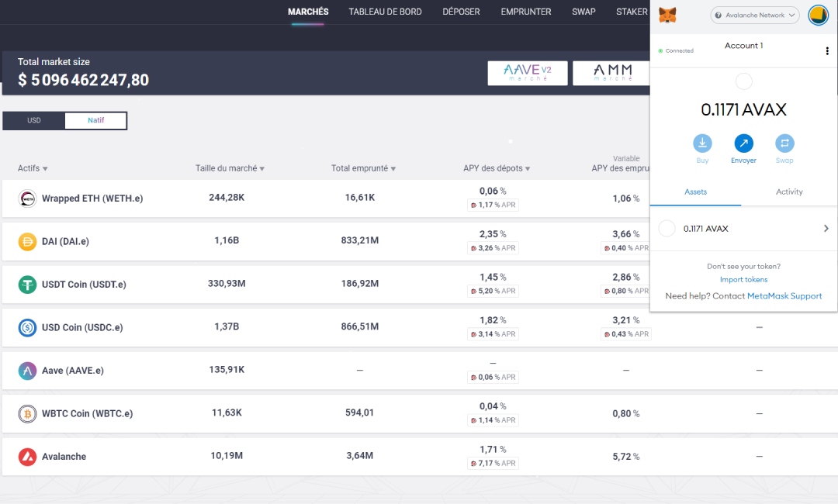The height and width of the screenshot is (504, 838).
Task: Open the SWAP menu item
Action: pyautogui.click(x=583, y=12)
